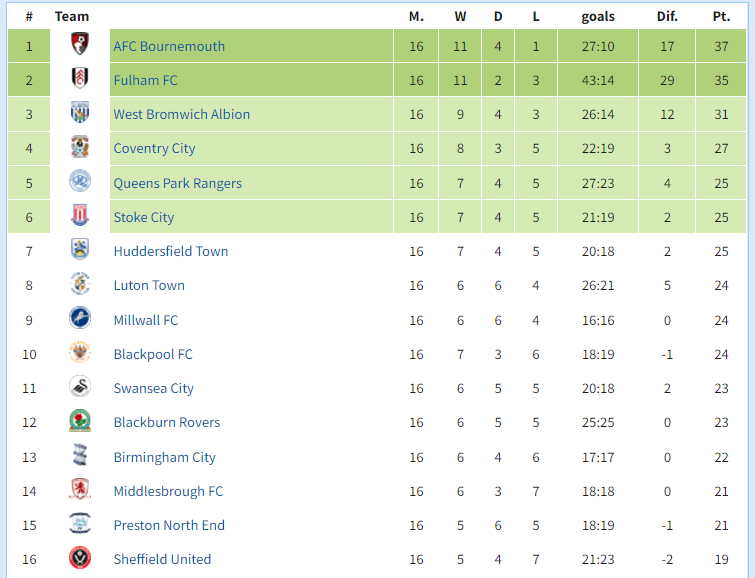Open the Middlesbrough FC team link
This screenshot has height=578, width=755.
point(169,491)
